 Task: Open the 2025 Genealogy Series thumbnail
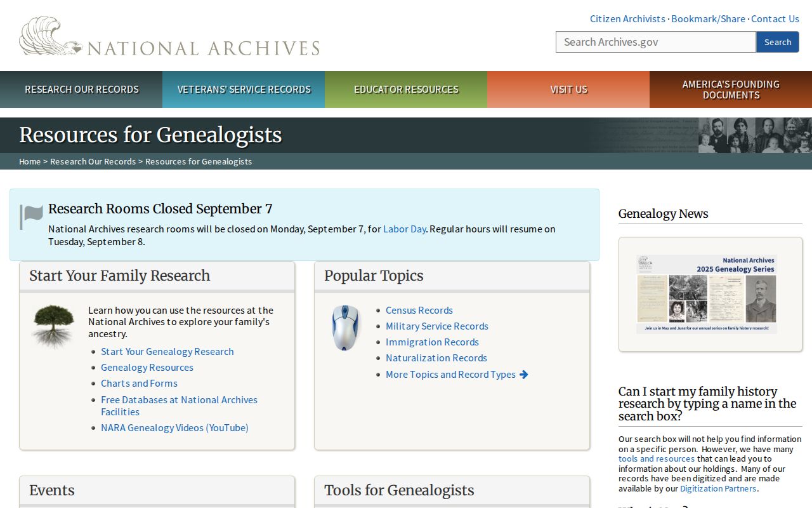[x=707, y=294]
